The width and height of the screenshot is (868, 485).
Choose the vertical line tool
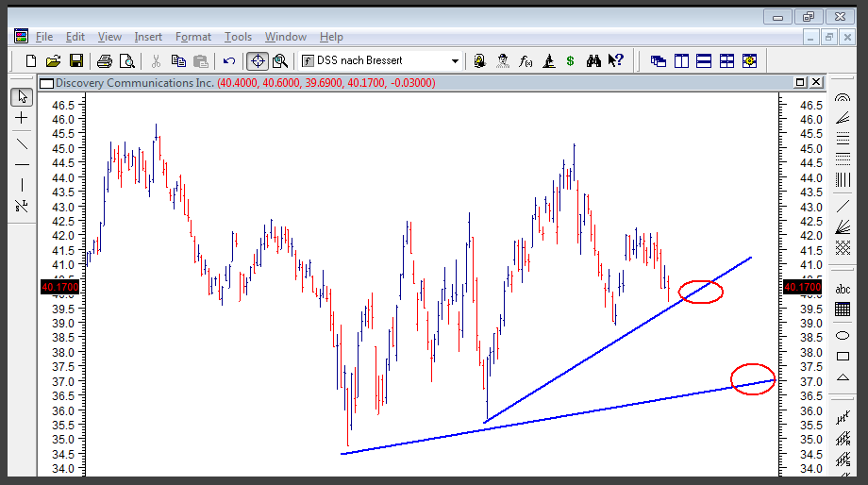[22, 185]
